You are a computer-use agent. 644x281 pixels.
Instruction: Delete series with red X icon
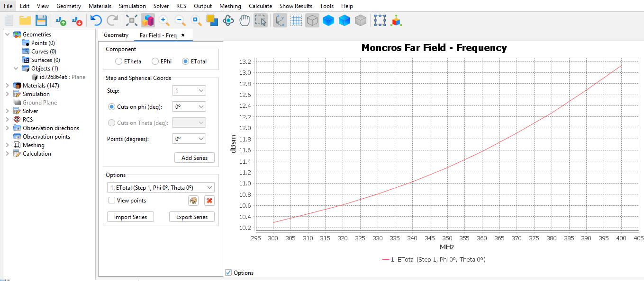(209, 201)
